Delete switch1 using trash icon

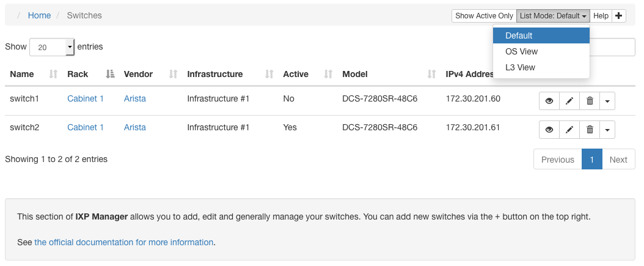pos(590,101)
